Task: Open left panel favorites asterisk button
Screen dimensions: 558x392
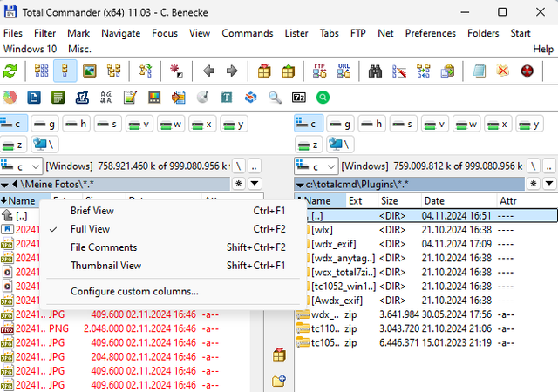Action: tap(238, 184)
